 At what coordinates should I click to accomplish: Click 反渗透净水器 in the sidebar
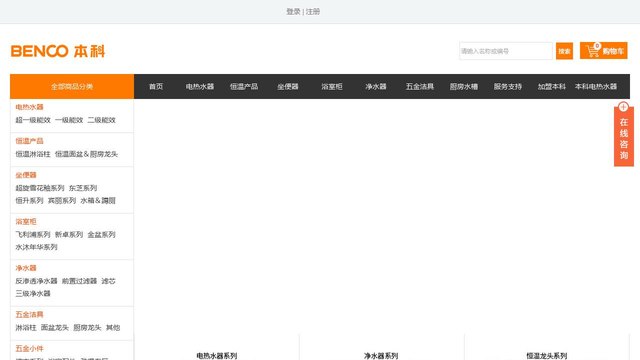(x=36, y=281)
